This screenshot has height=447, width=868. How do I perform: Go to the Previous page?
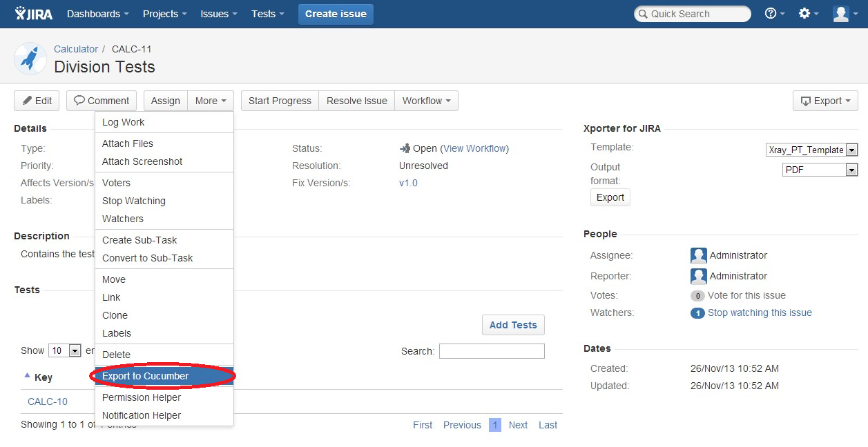[462, 425]
